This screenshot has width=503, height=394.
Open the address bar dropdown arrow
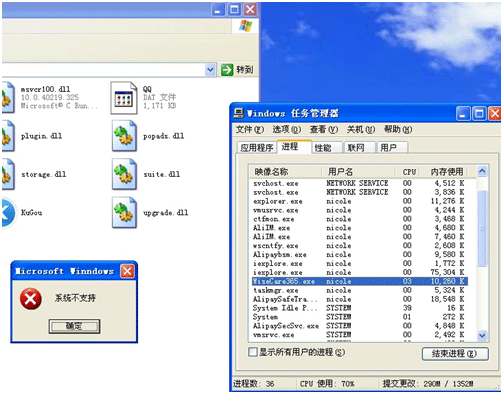pyautogui.click(x=210, y=70)
